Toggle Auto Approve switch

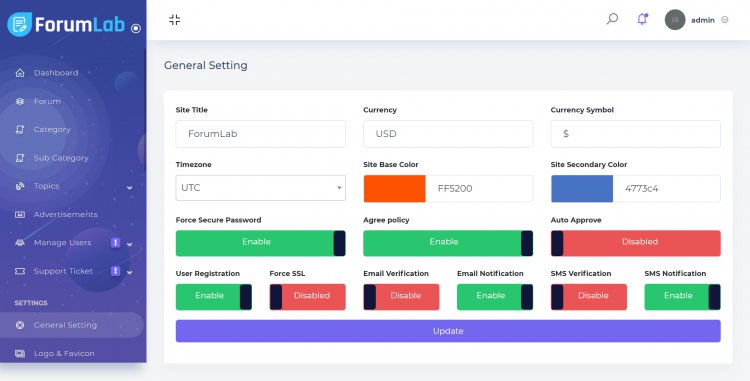point(635,243)
